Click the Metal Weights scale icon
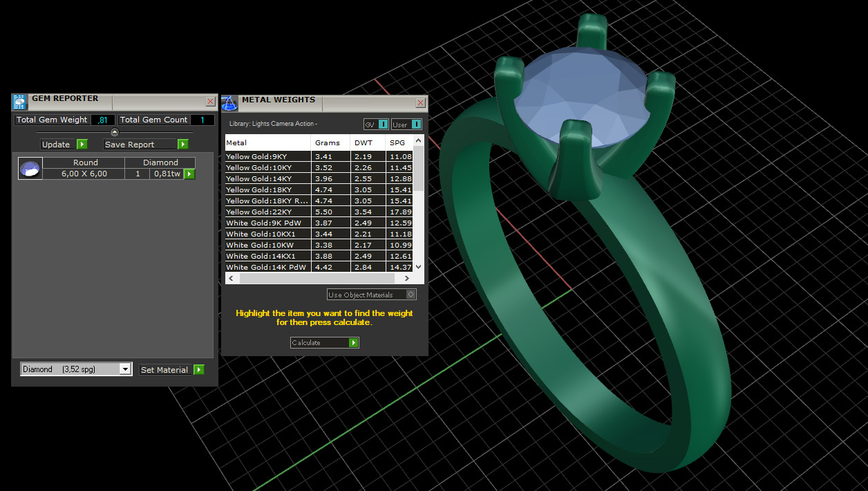Image resolution: width=868 pixels, height=491 pixels. click(229, 104)
